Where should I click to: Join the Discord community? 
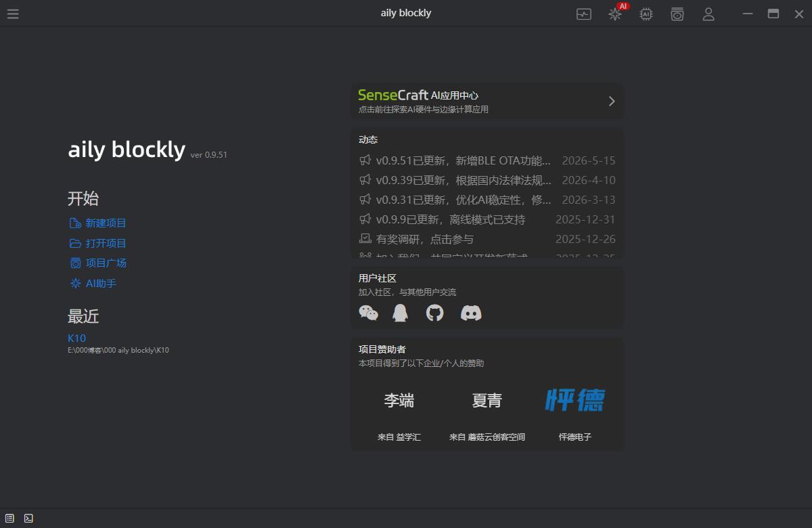(471, 313)
